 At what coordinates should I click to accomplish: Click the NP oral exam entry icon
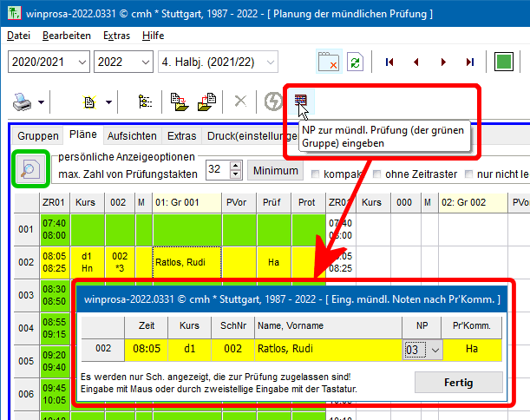pyautogui.click(x=301, y=102)
